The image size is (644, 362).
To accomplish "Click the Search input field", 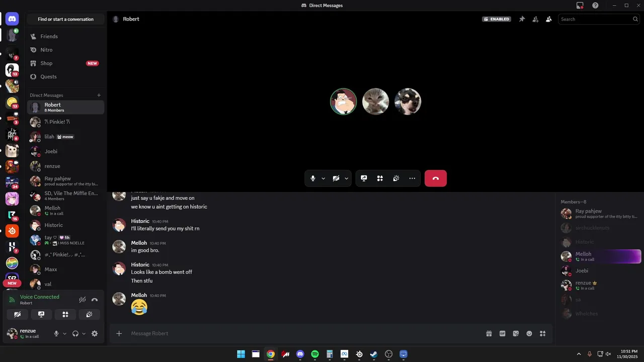I will coord(599,19).
